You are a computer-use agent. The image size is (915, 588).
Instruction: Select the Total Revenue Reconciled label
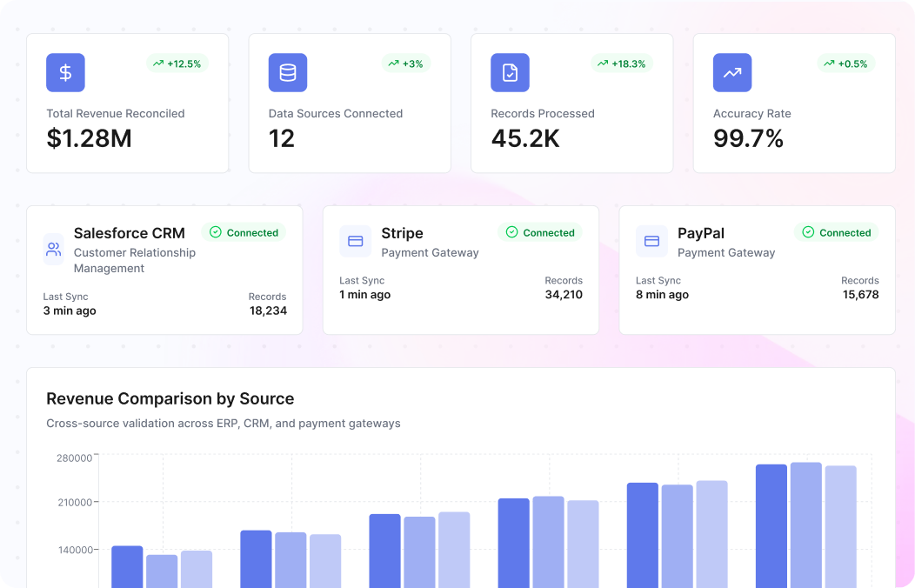pyautogui.click(x=116, y=114)
